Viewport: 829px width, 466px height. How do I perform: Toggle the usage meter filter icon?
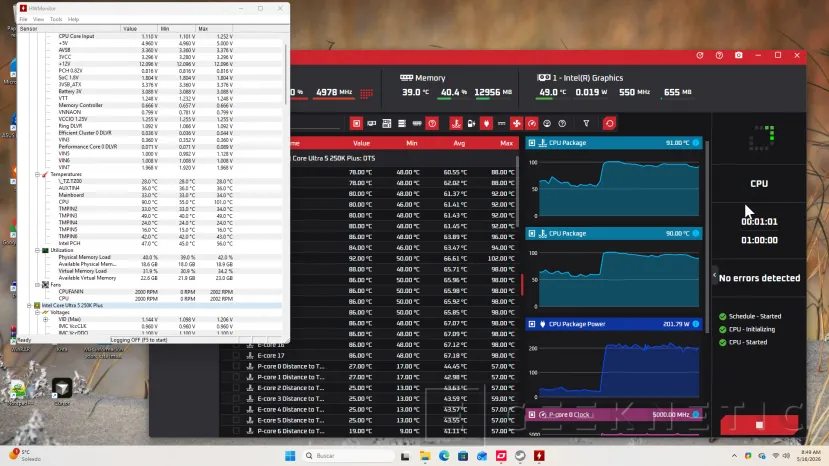(547, 123)
